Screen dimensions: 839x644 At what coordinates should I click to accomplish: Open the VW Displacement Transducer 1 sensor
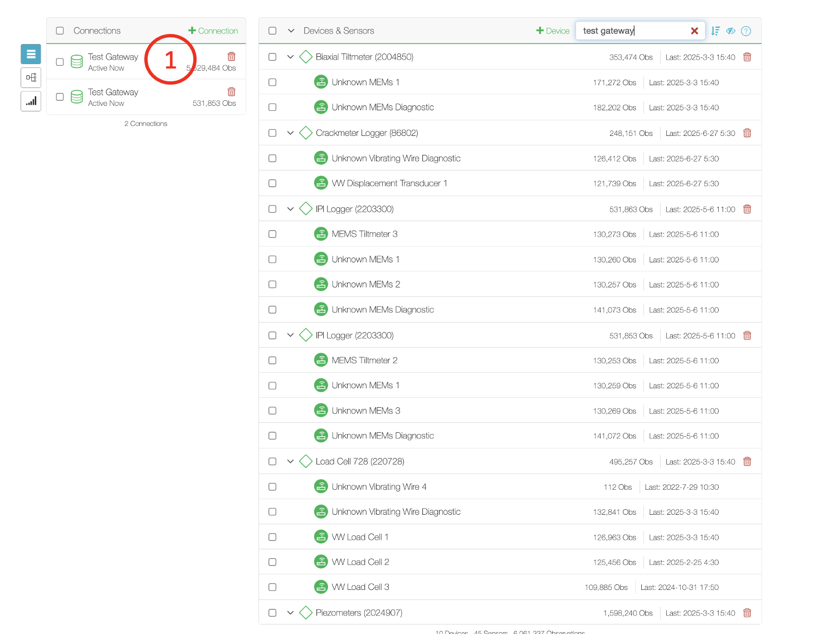click(389, 183)
